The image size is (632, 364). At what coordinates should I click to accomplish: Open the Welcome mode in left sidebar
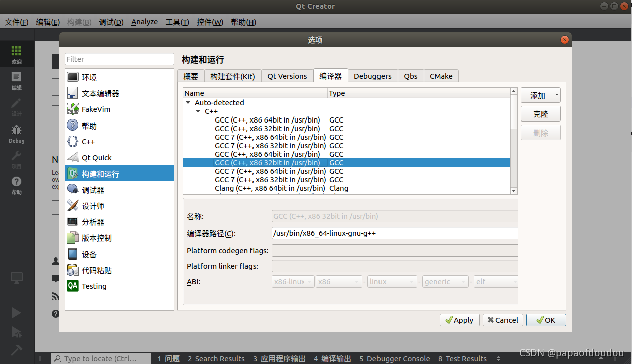click(16, 54)
